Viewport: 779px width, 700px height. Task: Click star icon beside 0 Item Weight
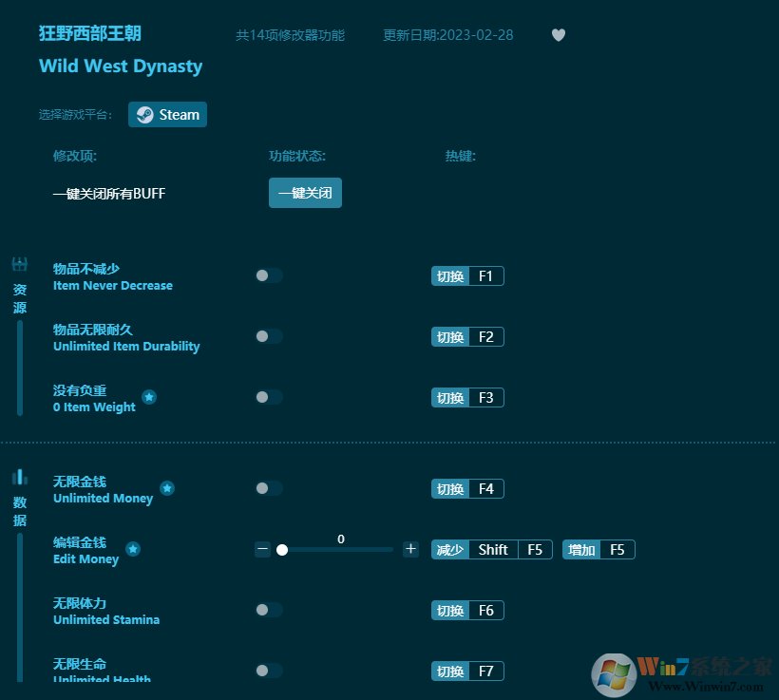[149, 397]
